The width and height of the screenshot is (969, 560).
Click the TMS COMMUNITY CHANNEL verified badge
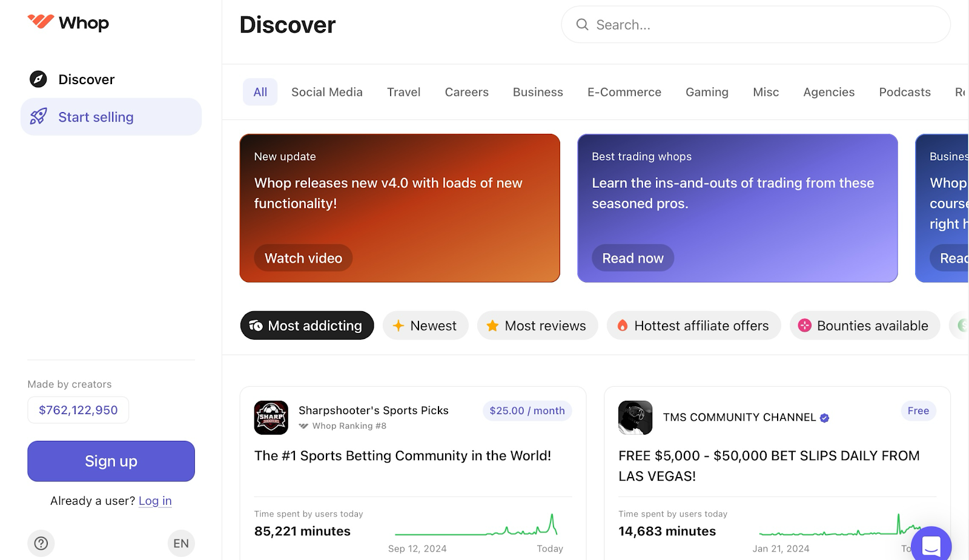click(x=825, y=417)
